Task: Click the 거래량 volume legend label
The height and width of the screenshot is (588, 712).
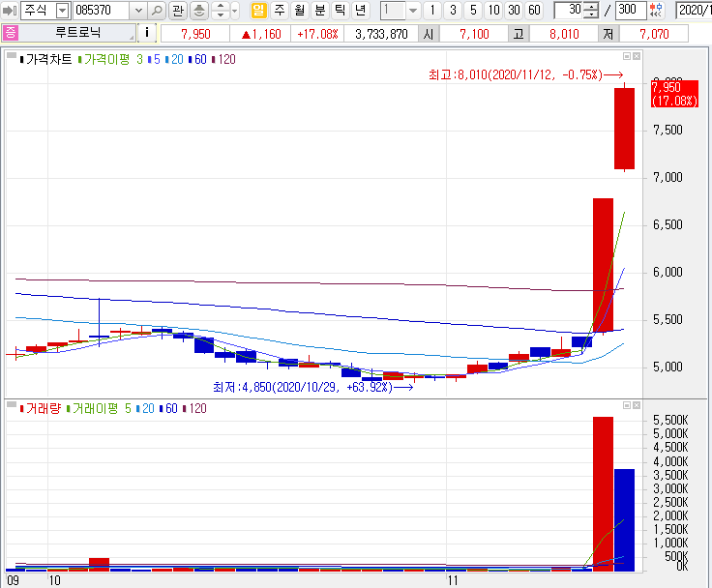Action: click(44, 409)
